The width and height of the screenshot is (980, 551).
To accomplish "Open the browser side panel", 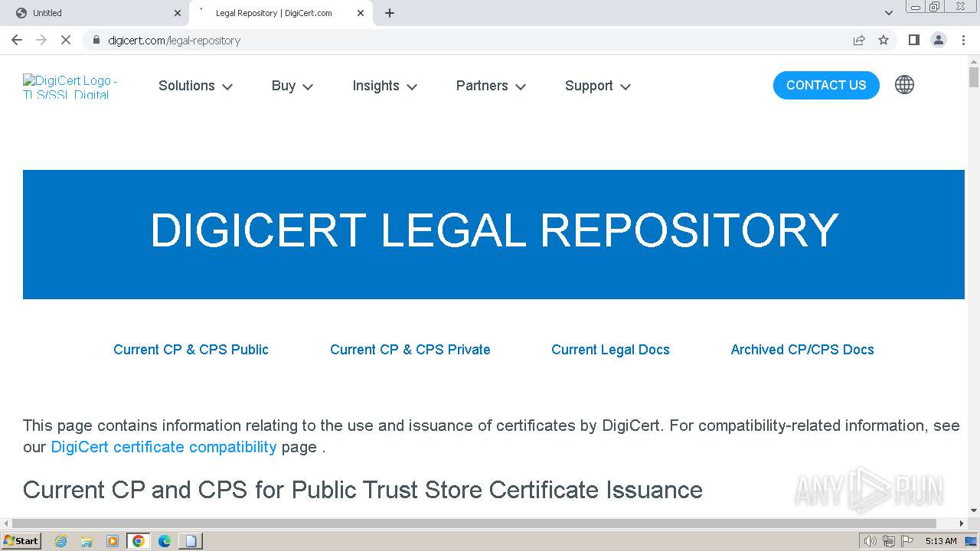I will (913, 40).
